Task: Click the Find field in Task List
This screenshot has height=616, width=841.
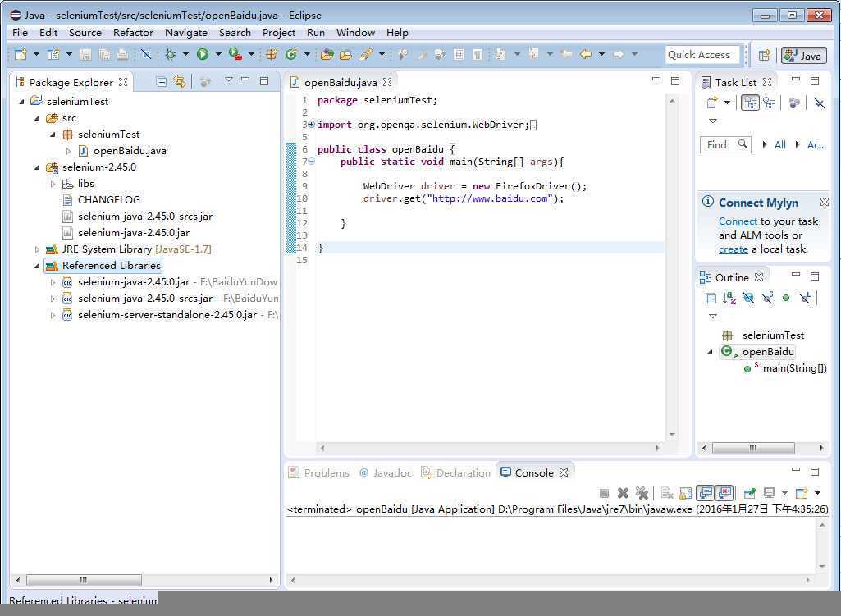Action: pos(725,144)
